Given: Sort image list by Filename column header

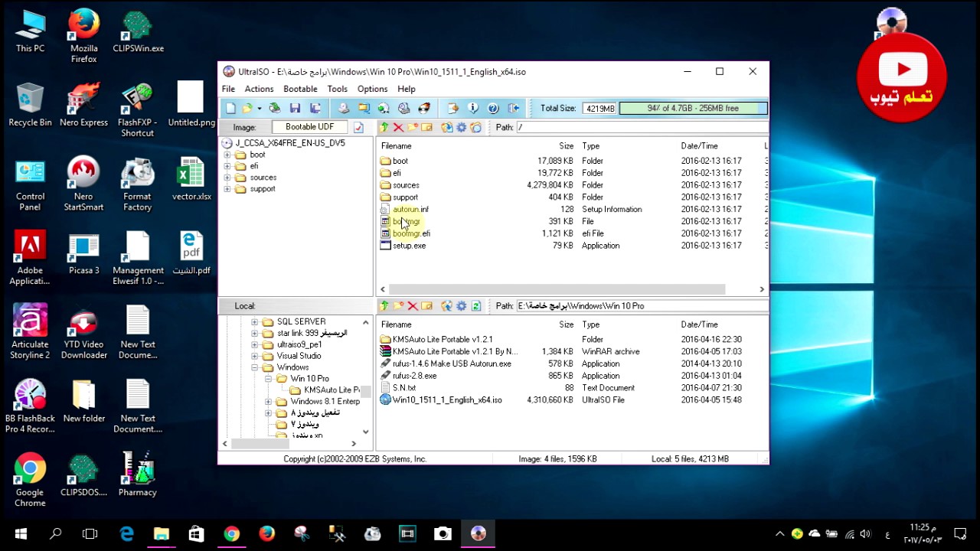Looking at the screenshot, I should click(397, 146).
